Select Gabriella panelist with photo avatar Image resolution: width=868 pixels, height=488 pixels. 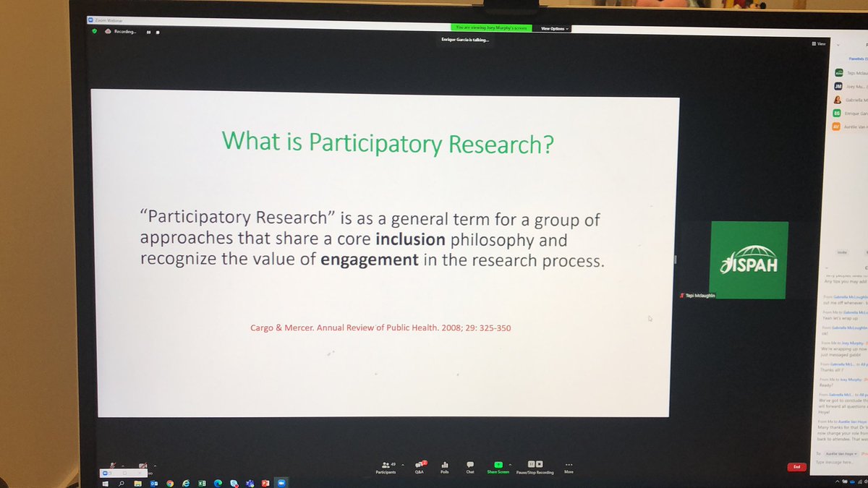(851, 100)
